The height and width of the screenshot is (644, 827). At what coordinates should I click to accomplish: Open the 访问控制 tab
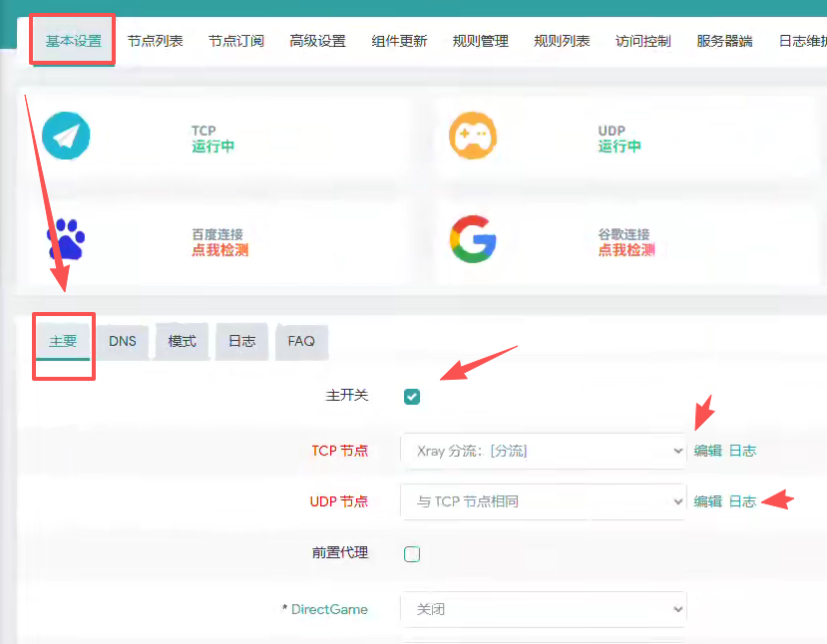point(643,41)
